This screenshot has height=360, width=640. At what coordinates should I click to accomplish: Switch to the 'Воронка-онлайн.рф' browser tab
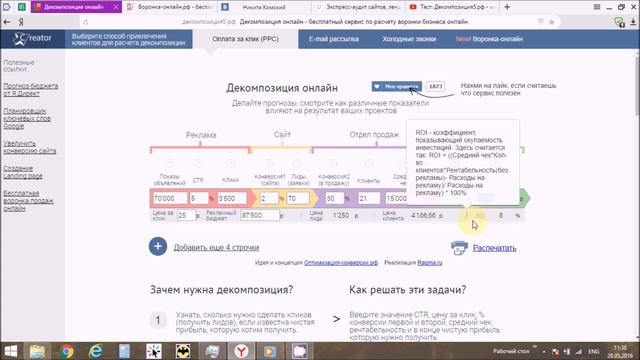click(170, 7)
